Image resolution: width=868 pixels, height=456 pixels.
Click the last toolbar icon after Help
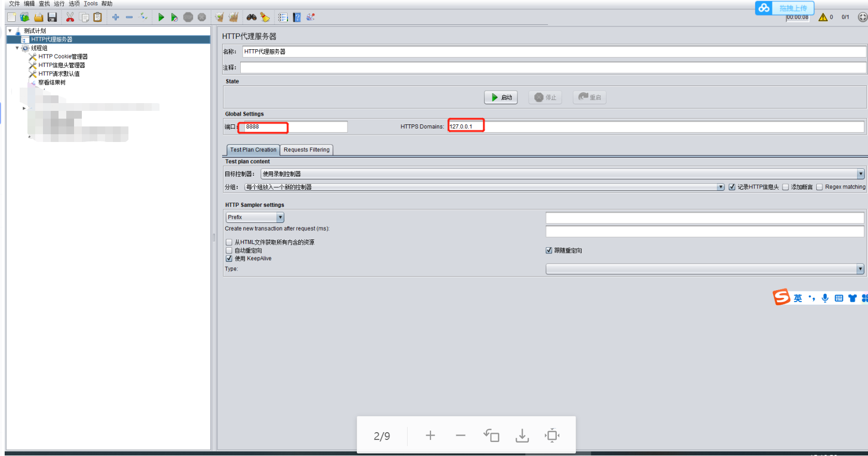point(311,17)
